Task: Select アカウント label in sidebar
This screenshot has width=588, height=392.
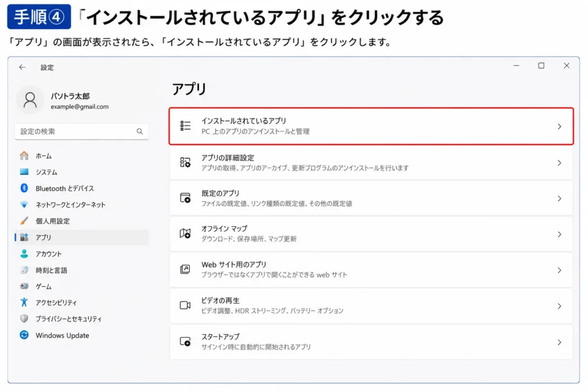Action: tap(48, 254)
